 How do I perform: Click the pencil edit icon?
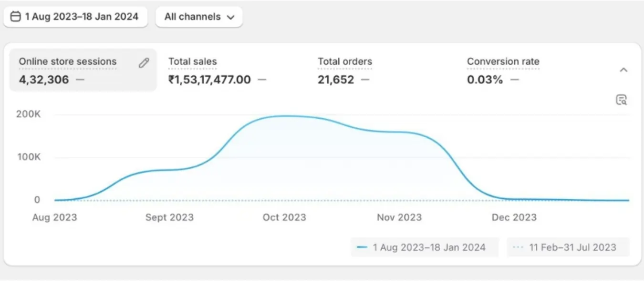(x=144, y=63)
